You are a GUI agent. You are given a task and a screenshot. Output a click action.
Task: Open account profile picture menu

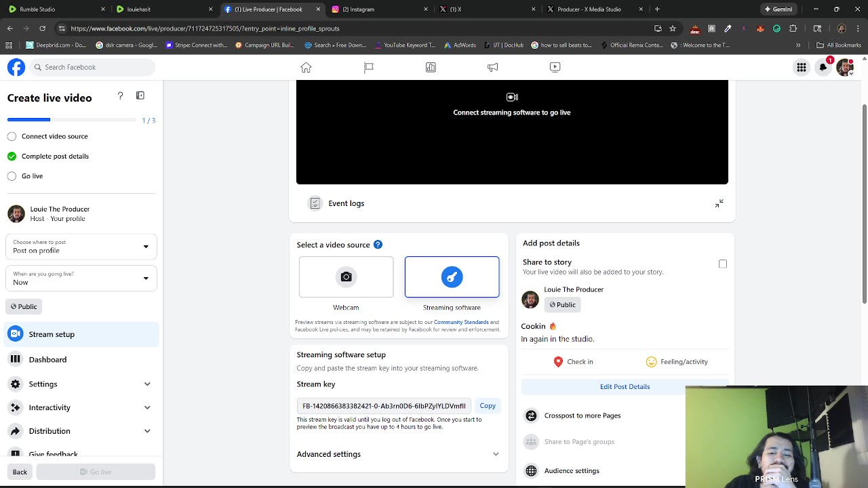(x=845, y=67)
